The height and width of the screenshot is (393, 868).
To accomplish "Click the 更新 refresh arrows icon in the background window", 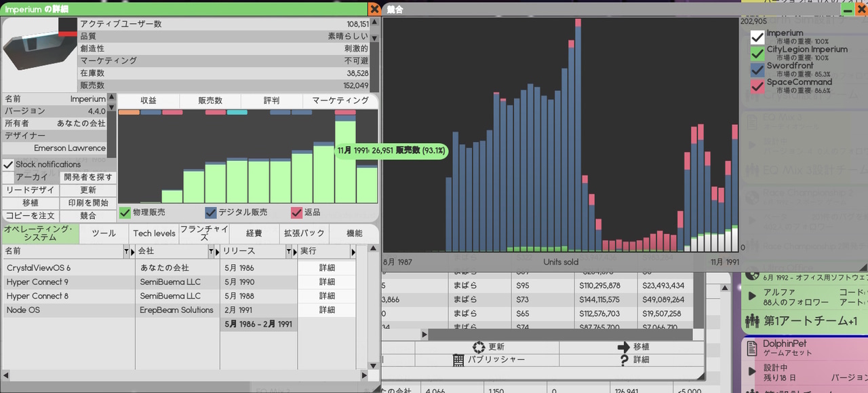I will pyautogui.click(x=479, y=347).
